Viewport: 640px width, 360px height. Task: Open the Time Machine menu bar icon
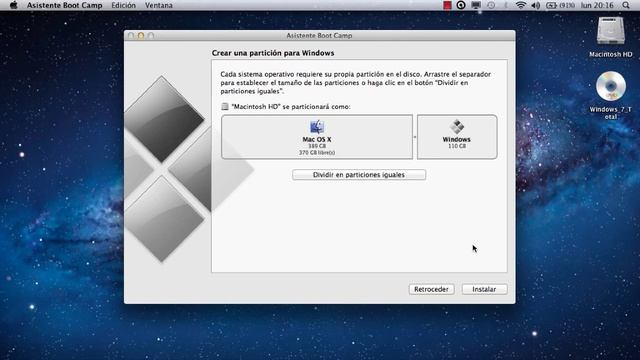tap(491, 5)
